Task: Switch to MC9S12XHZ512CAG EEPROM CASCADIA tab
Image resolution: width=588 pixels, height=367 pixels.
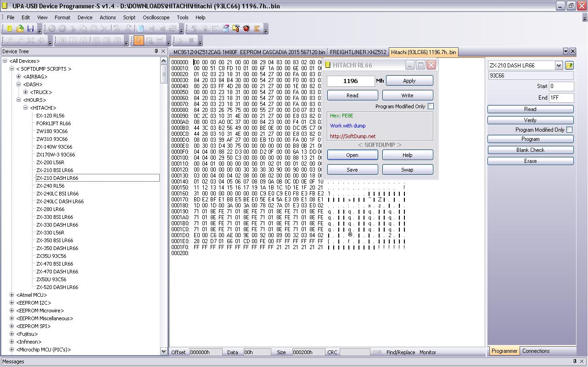Action: coord(249,52)
